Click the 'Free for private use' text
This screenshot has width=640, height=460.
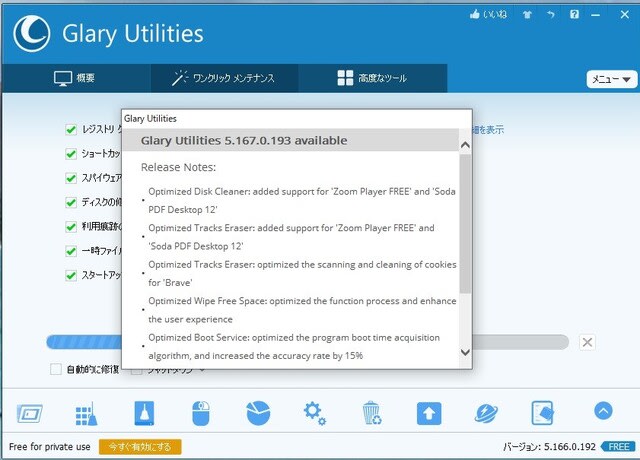pos(49,447)
